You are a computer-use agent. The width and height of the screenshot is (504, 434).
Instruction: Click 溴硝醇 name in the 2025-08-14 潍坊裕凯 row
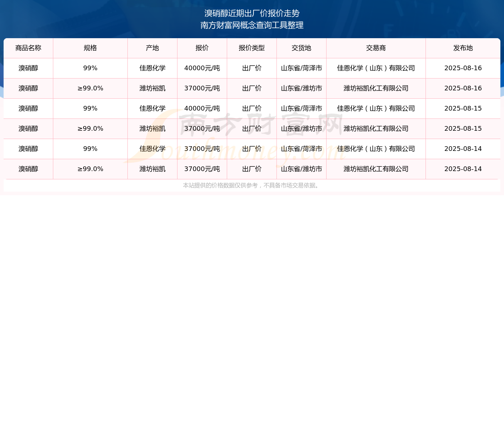tap(28, 169)
